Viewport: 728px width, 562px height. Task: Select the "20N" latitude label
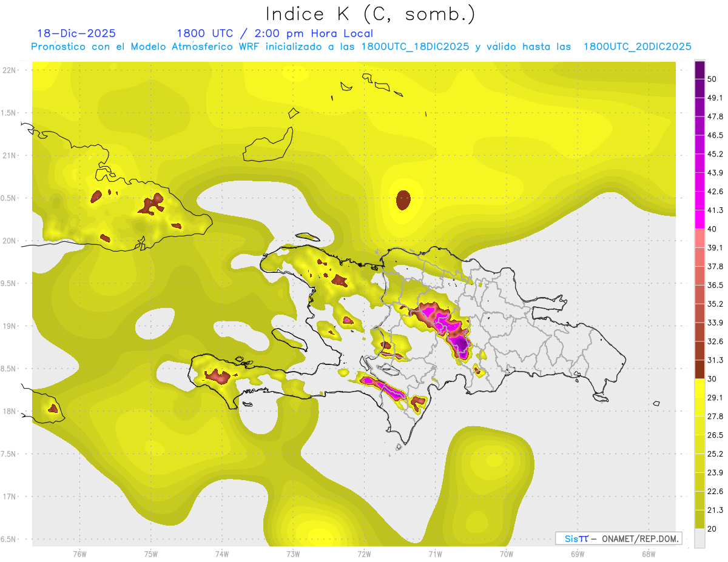pos(10,241)
